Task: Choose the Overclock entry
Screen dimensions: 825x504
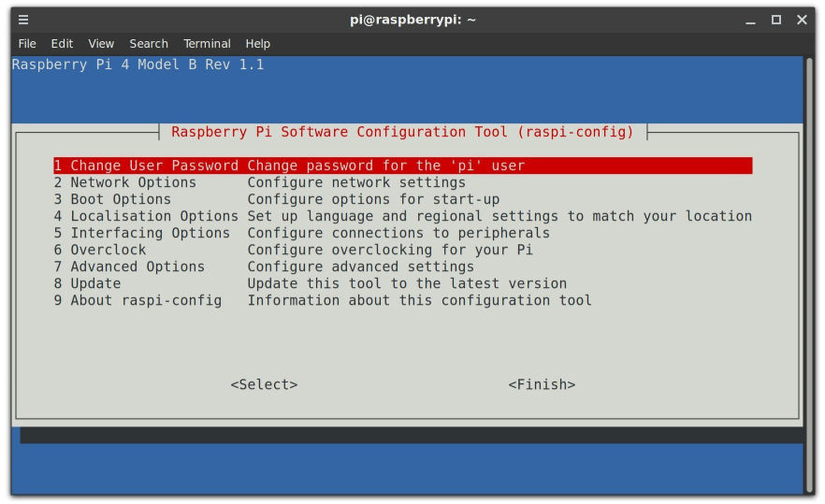Action: 100,250
